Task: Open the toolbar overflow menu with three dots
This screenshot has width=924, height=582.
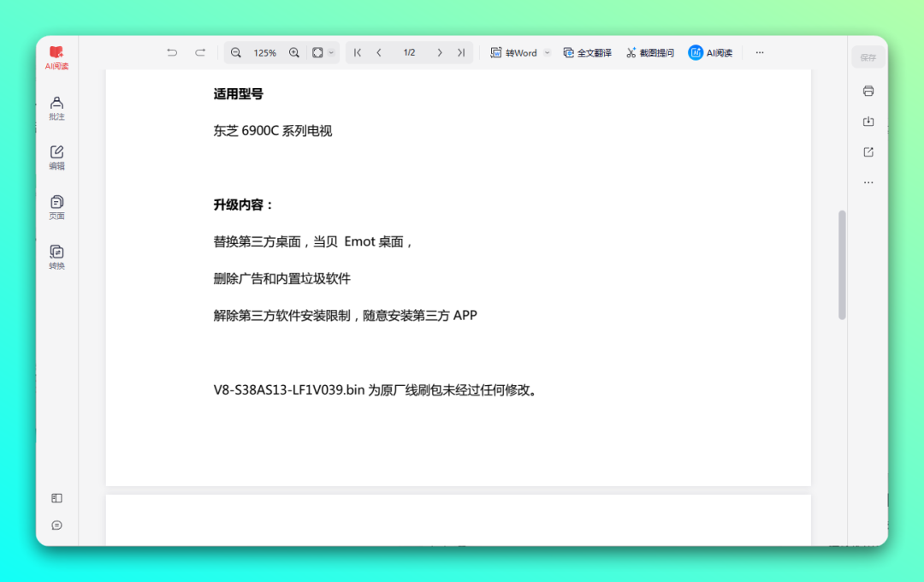Action: (x=760, y=52)
